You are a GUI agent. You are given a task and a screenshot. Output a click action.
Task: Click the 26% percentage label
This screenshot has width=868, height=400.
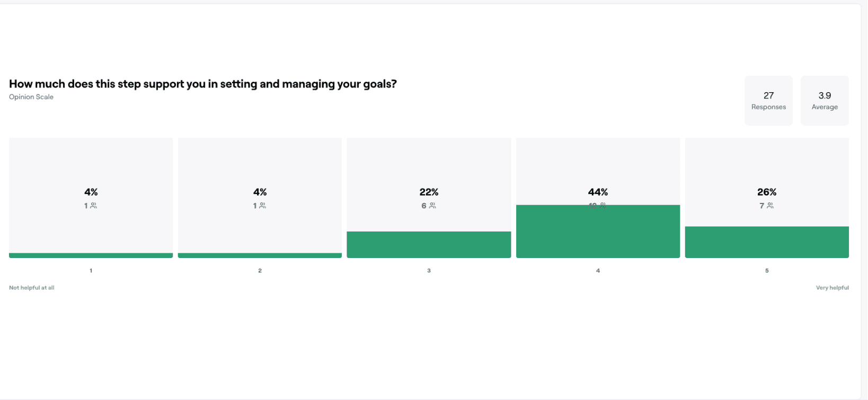tap(767, 192)
